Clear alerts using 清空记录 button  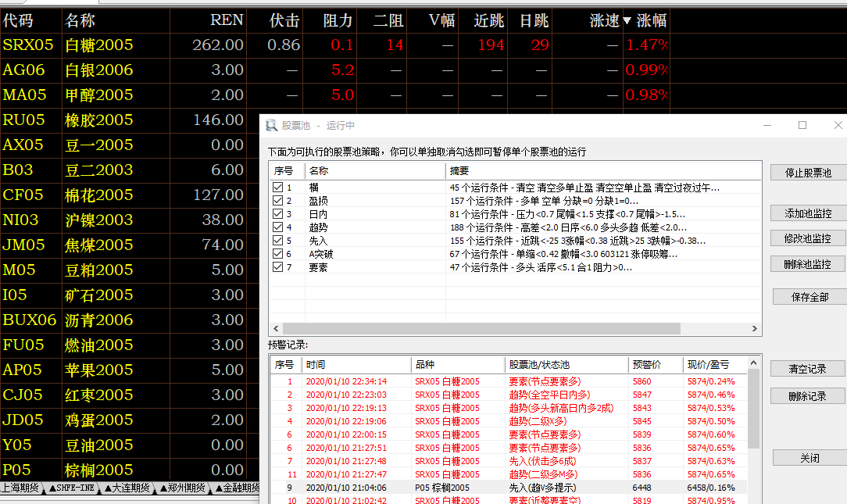(807, 369)
